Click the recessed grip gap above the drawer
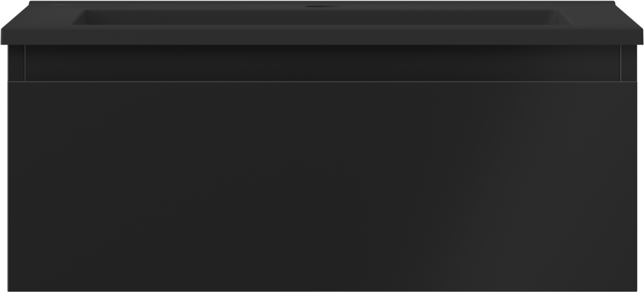The image size is (644, 292). click(x=322, y=63)
